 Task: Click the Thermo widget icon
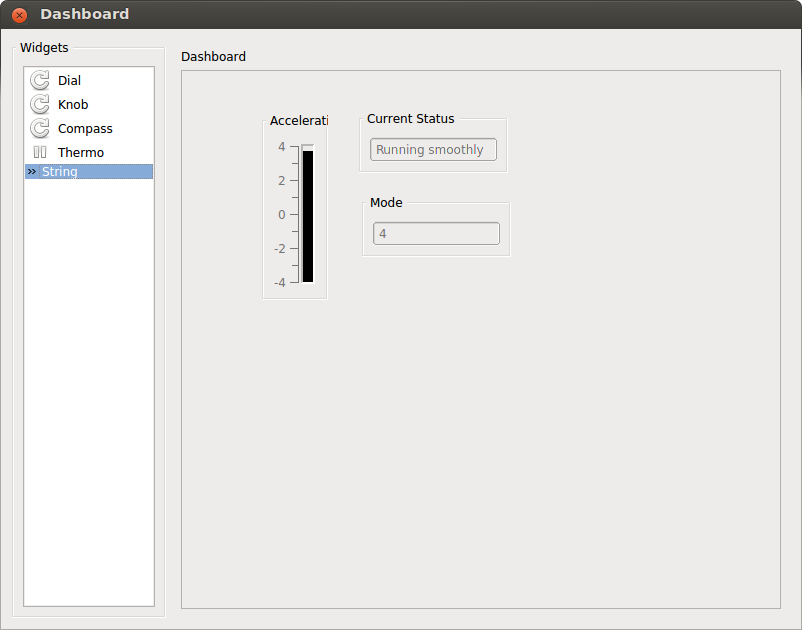39,152
